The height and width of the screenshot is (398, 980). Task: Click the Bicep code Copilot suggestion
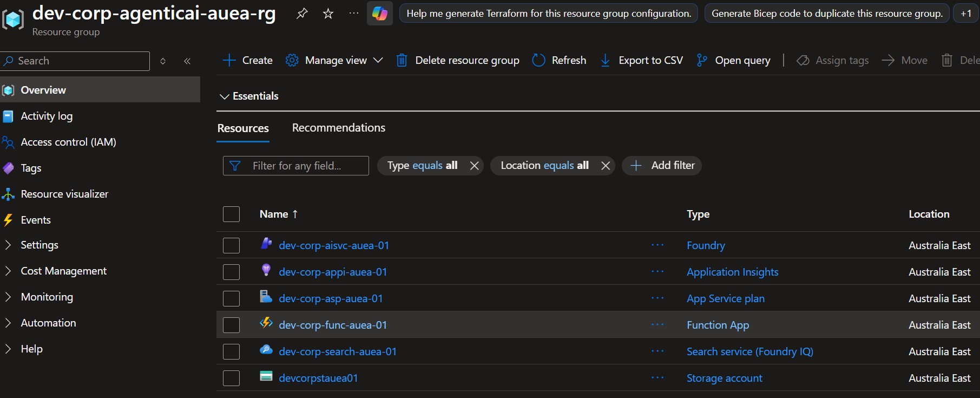[827, 14]
